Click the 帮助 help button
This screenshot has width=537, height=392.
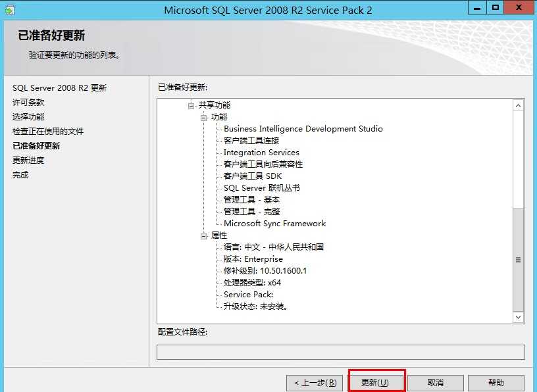coord(496,382)
